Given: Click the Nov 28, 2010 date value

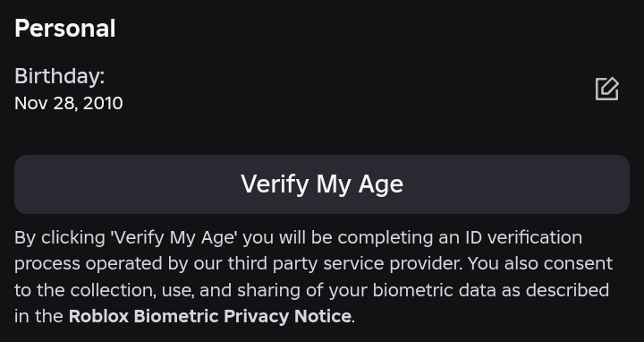Looking at the screenshot, I should (69, 103).
